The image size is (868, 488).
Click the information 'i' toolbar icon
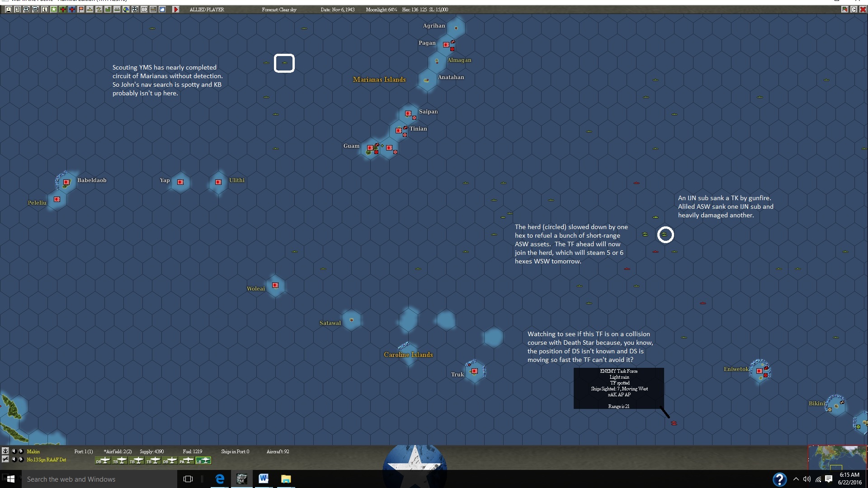tap(44, 9)
